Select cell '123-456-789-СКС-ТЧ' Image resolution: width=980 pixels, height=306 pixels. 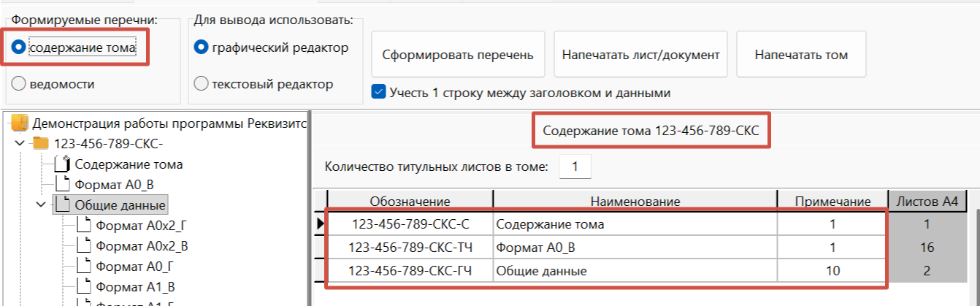click(410, 248)
